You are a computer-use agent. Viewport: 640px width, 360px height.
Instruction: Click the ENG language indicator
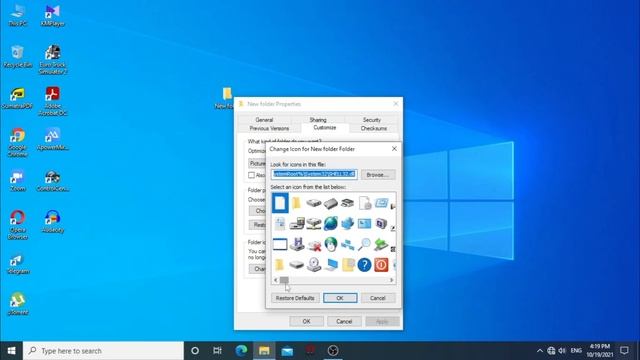click(x=576, y=351)
